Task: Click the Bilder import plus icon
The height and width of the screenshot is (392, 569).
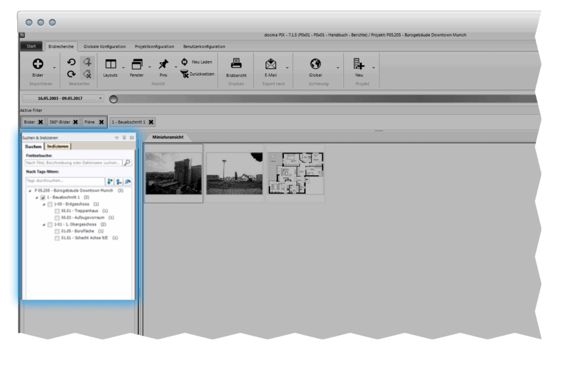Action: tap(38, 64)
